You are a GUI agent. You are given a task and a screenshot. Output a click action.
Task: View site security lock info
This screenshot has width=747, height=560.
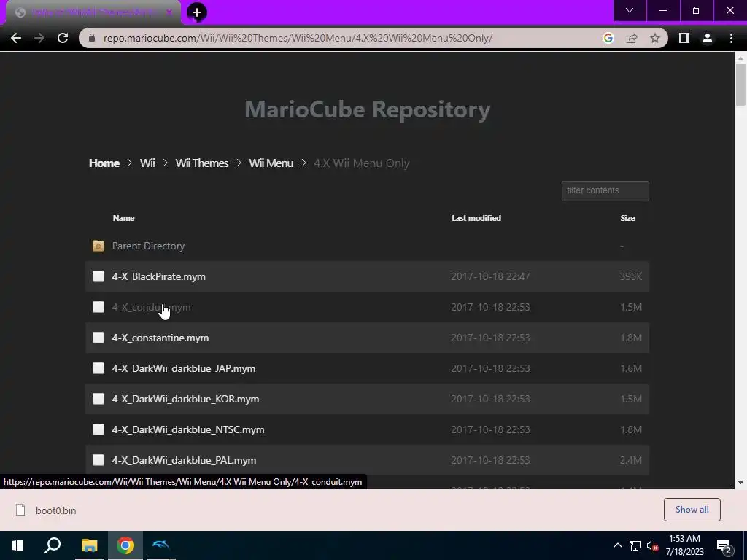(92, 38)
